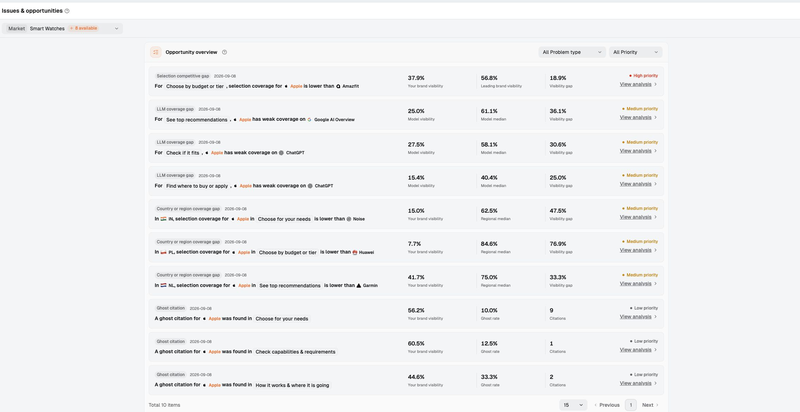Click the 8 available badge
Screen dimensions: 800x412
pyautogui.click(x=83, y=29)
